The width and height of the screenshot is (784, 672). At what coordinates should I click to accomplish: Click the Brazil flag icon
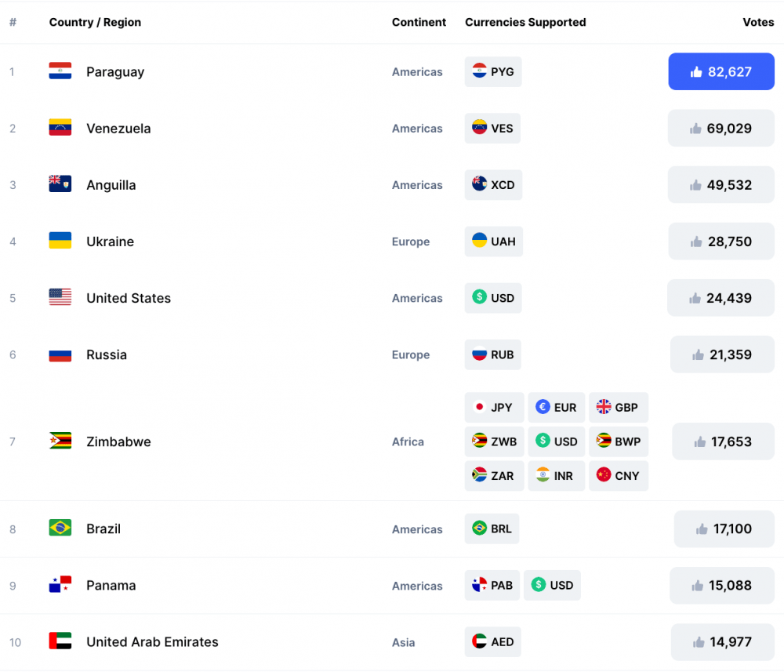point(60,528)
